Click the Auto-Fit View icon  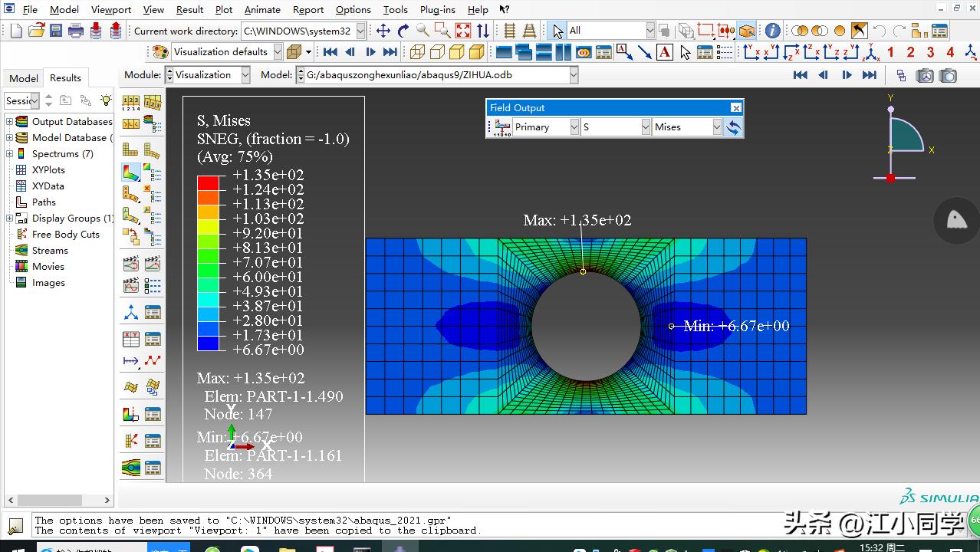coord(463,31)
